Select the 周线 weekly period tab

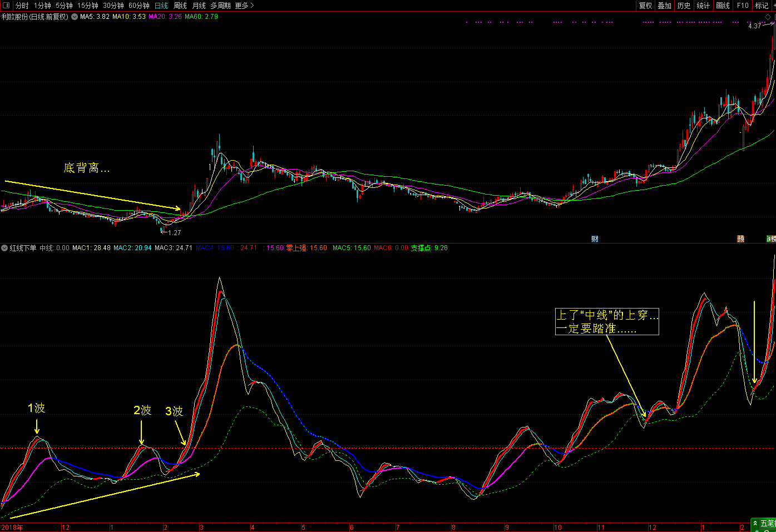(180, 6)
